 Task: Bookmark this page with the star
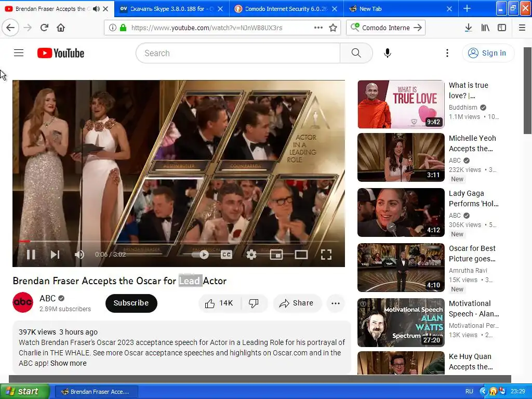click(x=333, y=28)
